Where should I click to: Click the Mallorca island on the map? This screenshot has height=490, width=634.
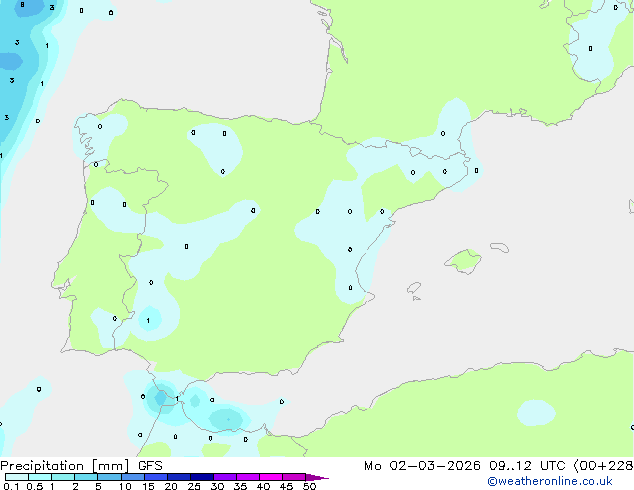click(x=463, y=261)
